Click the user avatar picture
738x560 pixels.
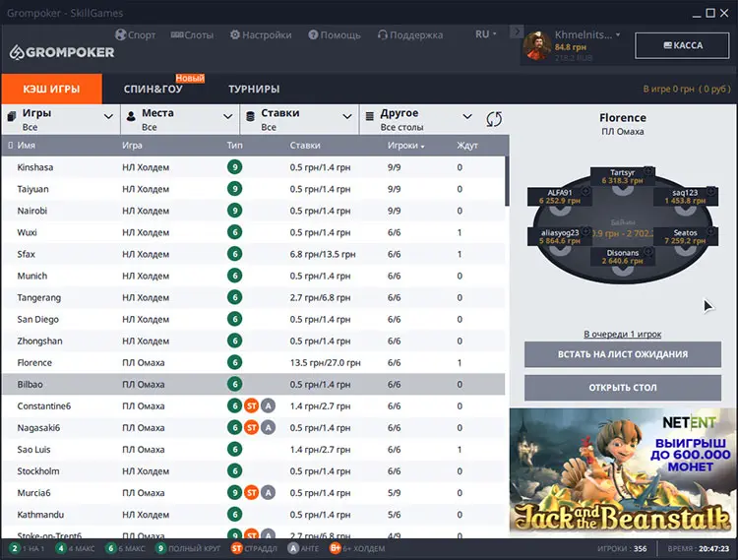tap(537, 46)
